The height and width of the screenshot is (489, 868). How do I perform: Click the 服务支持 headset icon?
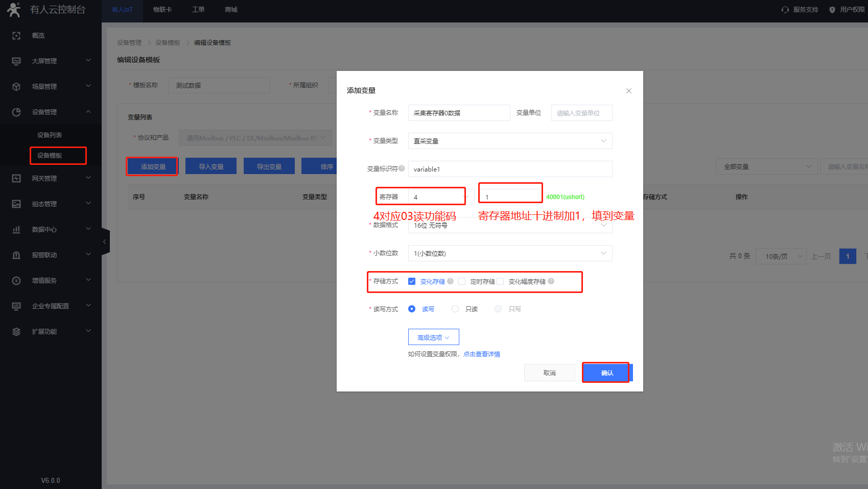click(x=785, y=10)
